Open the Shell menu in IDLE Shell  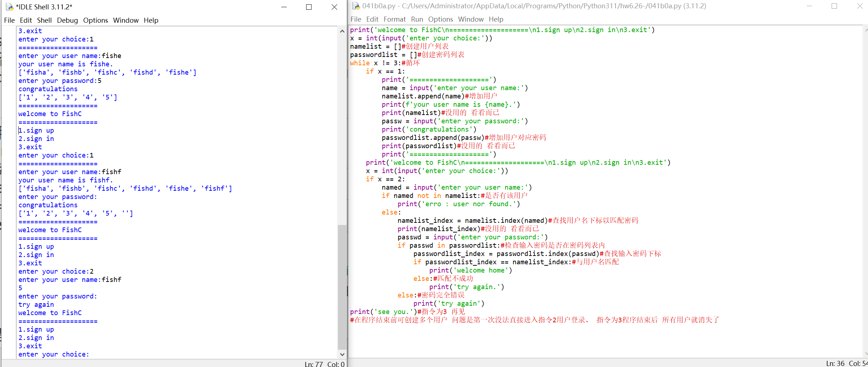44,20
